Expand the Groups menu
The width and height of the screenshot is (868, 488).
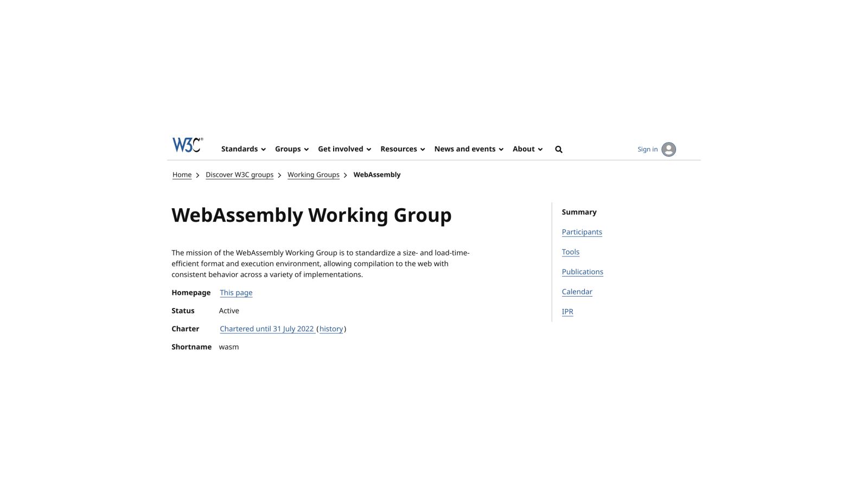pos(292,149)
